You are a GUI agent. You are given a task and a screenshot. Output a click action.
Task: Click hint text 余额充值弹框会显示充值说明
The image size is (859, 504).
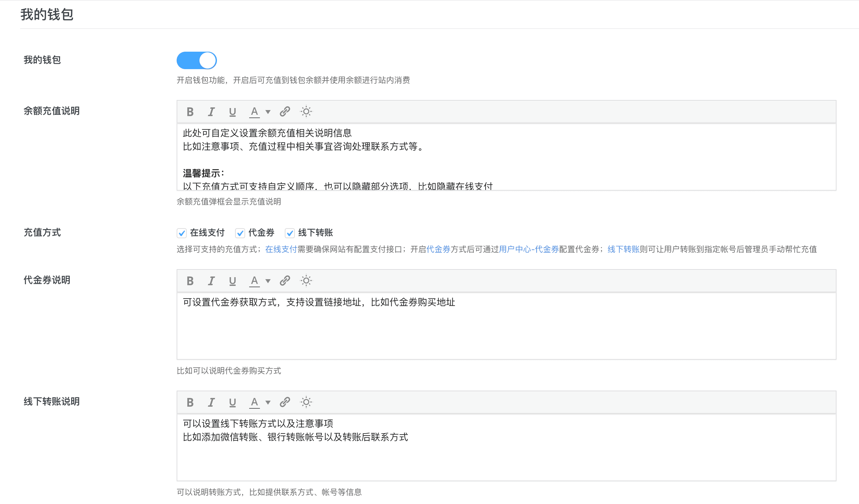pos(229,202)
